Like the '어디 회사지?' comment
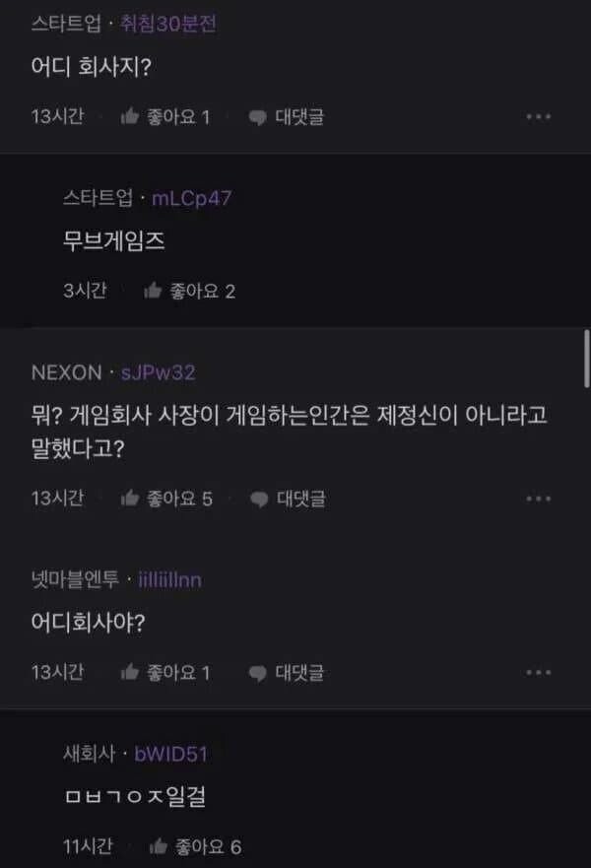This screenshot has width=591, height=868. [129, 117]
